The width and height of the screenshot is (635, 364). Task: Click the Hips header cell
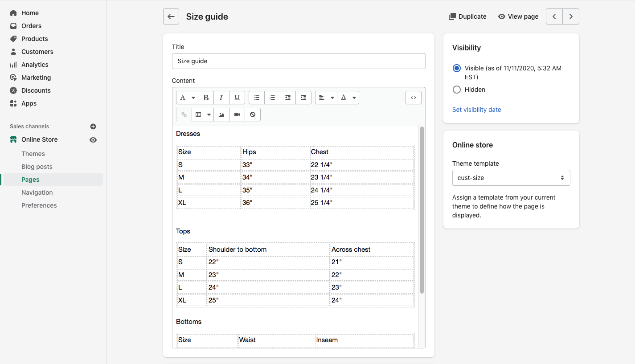tap(275, 152)
